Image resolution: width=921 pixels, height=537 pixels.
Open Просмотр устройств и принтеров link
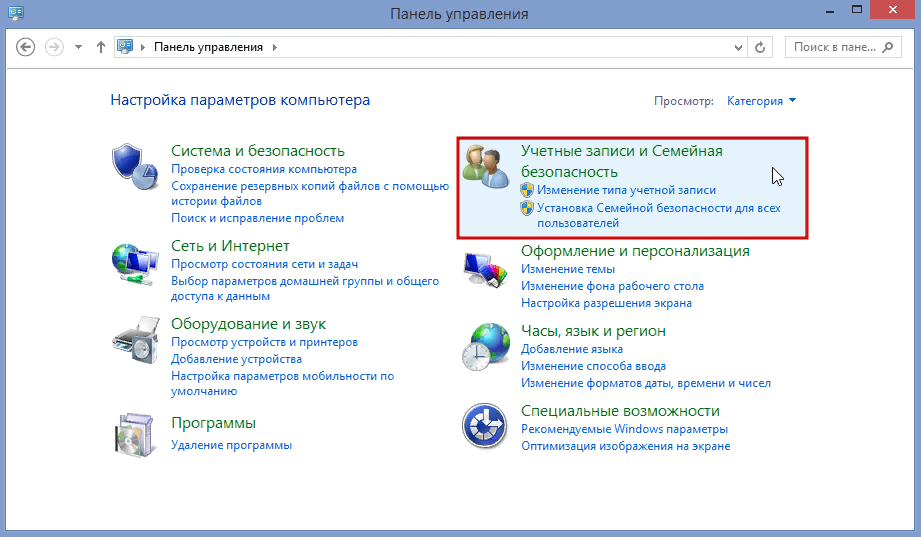tap(264, 342)
